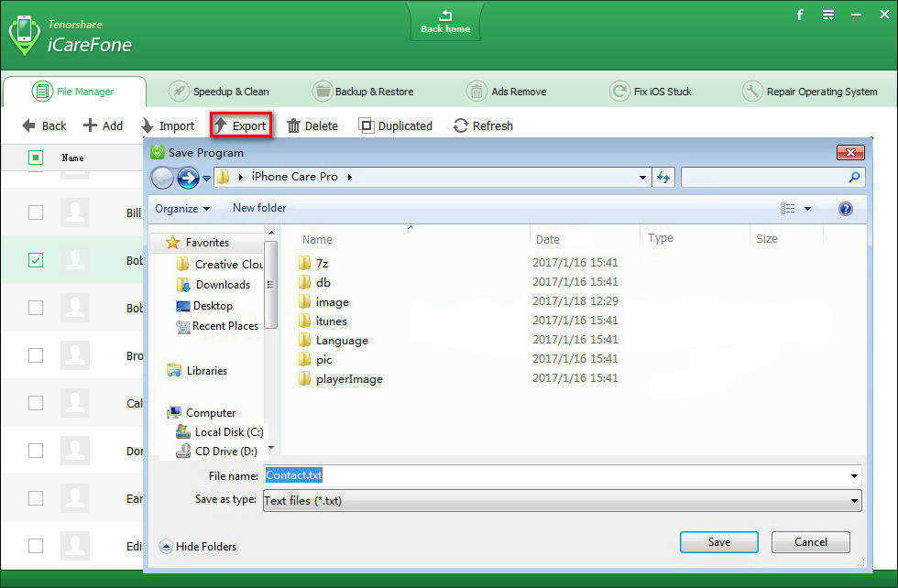Click the change view icon
The height and width of the screenshot is (588, 898).
(787, 209)
